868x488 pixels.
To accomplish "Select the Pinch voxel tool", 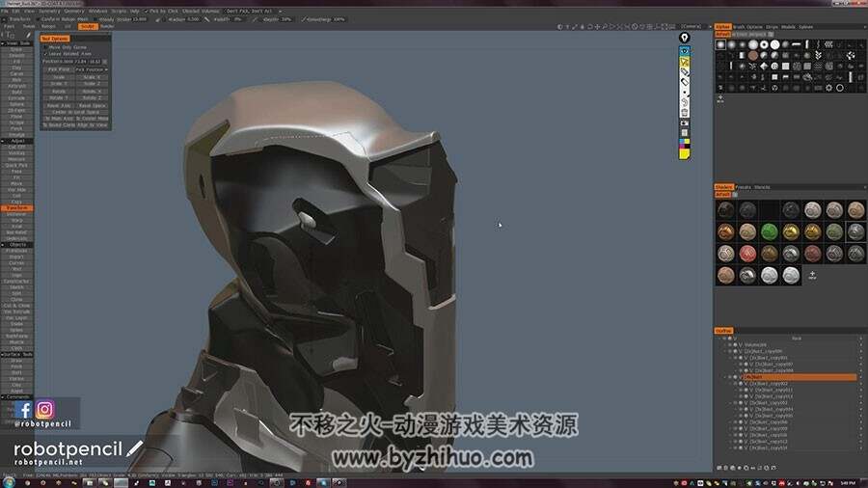I will [x=17, y=128].
